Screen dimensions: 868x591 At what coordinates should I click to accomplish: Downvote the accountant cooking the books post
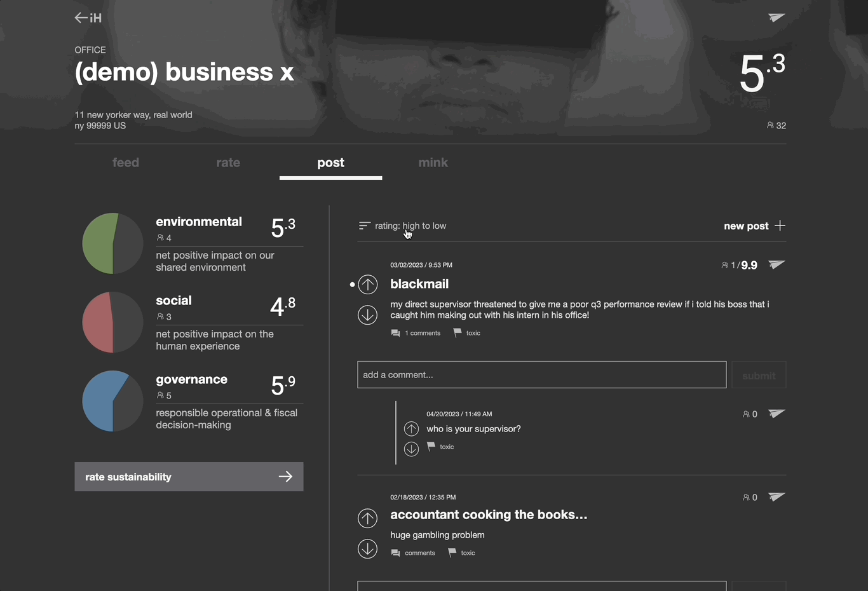pos(367,548)
